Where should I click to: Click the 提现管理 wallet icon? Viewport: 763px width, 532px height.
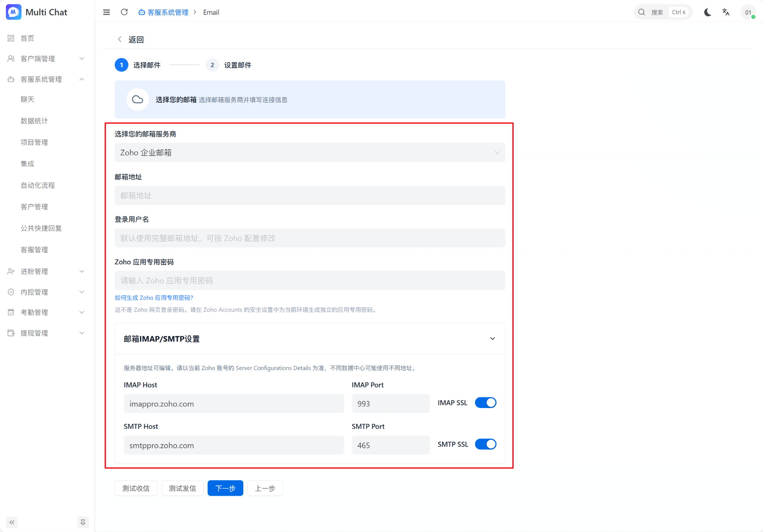pyautogui.click(x=11, y=333)
